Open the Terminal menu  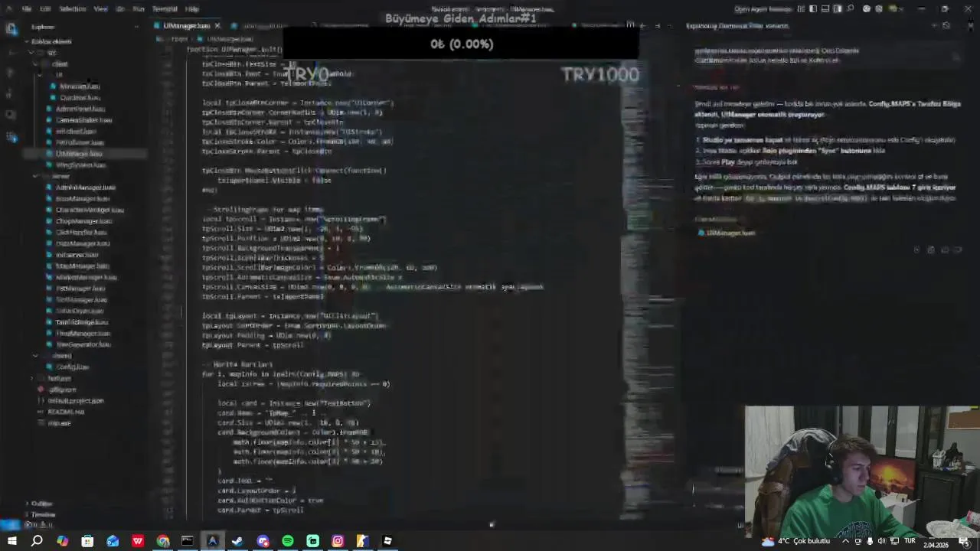click(165, 9)
